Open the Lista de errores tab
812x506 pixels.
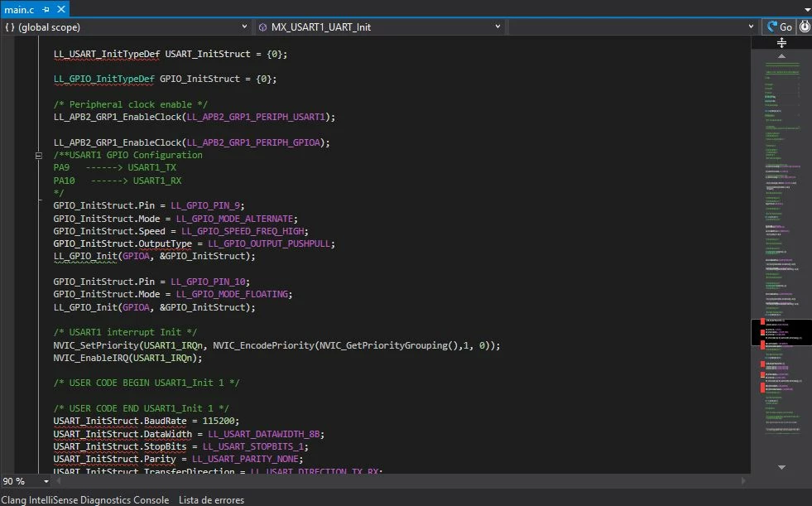tap(211, 499)
